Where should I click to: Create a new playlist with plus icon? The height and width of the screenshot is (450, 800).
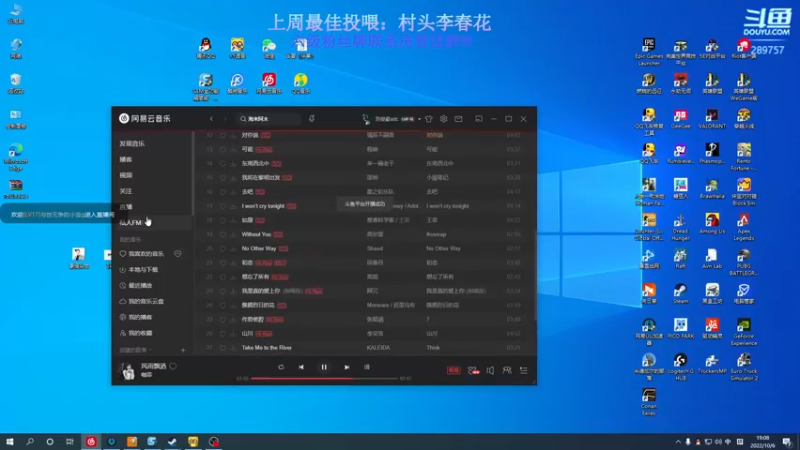183,350
